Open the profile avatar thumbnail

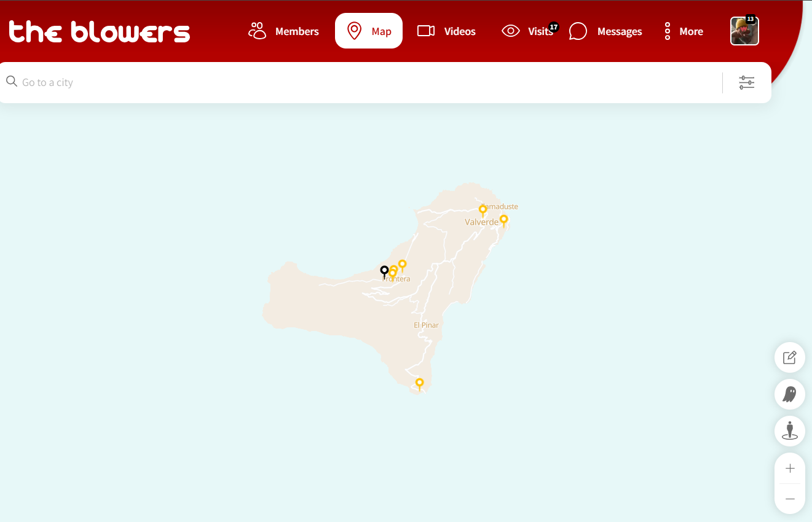coord(744,31)
